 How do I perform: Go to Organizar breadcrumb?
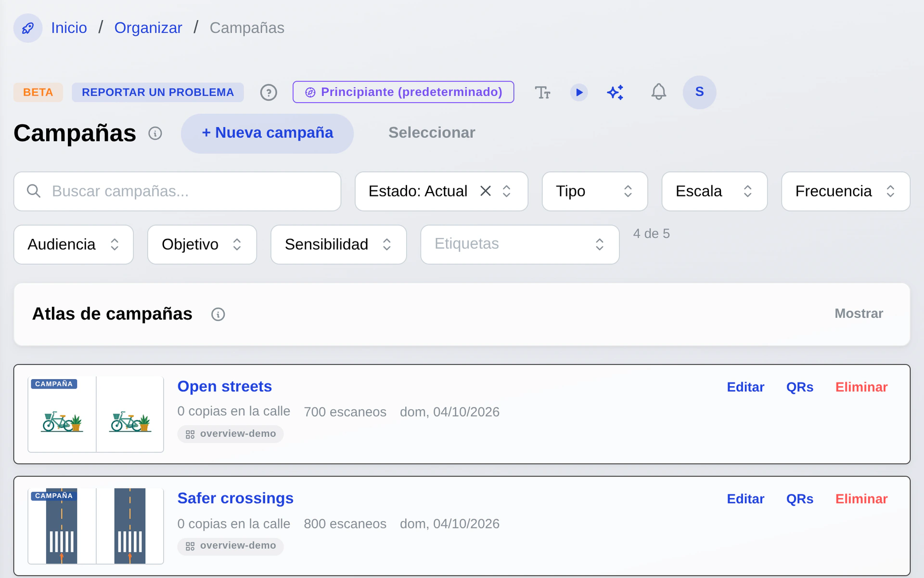tap(148, 28)
